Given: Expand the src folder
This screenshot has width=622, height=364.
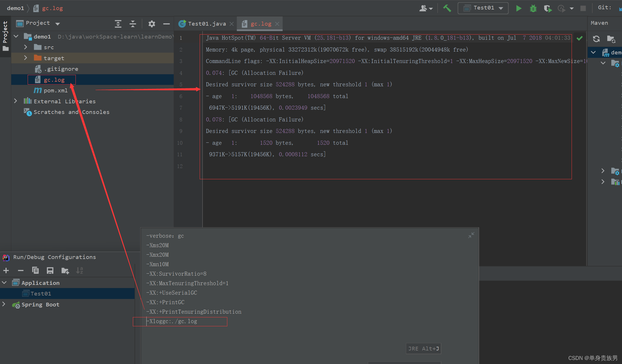Looking at the screenshot, I should click(x=26, y=47).
